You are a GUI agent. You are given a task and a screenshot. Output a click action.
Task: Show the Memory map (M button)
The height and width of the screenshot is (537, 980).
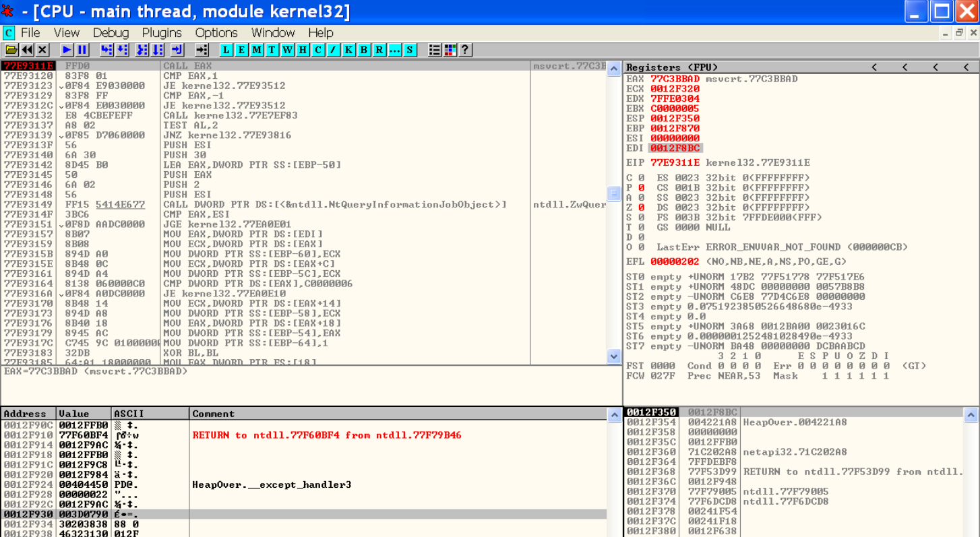(257, 50)
